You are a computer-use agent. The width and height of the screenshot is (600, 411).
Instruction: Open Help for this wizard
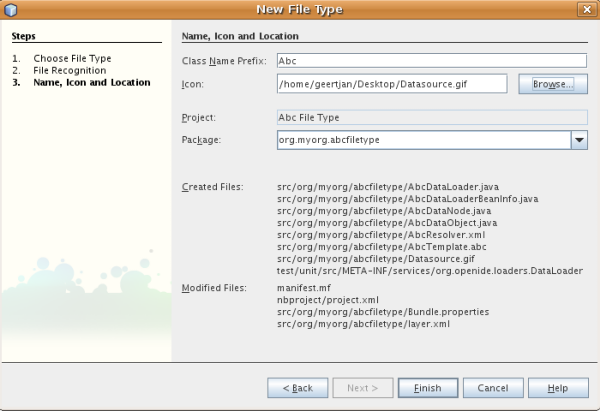558,387
